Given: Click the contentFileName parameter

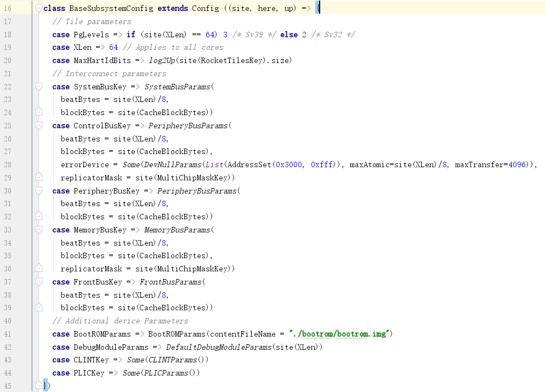Looking at the screenshot, I should click(x=242, y=334).
